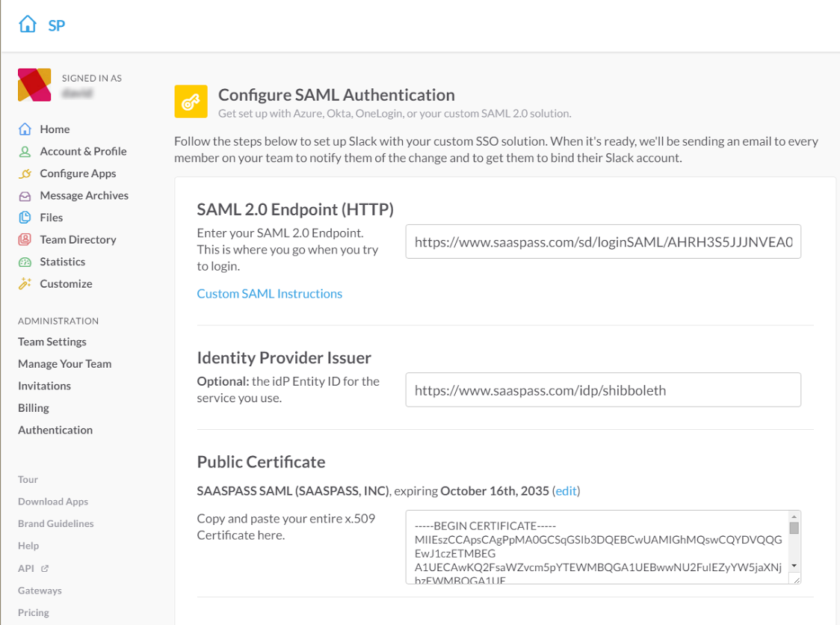The width and height of the screenshot is (840, 625).
Task: Focus the Identity Provider Issuer field
Action: (603, 390)
